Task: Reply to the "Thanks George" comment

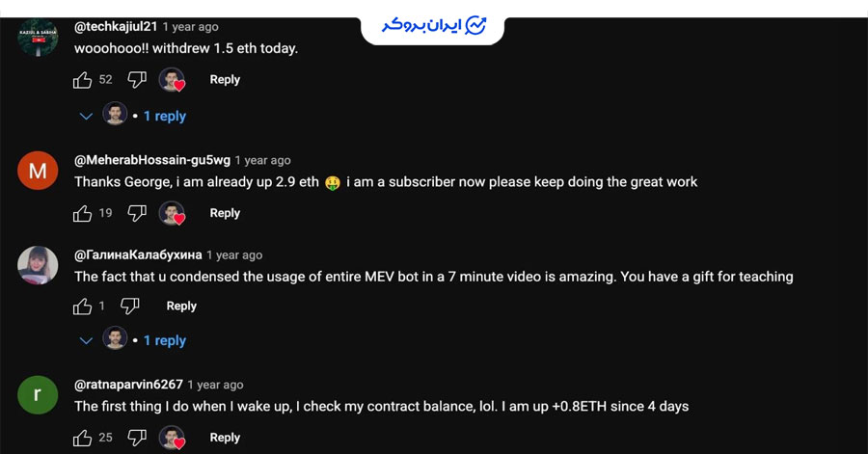Action: [x=225, y=213]
